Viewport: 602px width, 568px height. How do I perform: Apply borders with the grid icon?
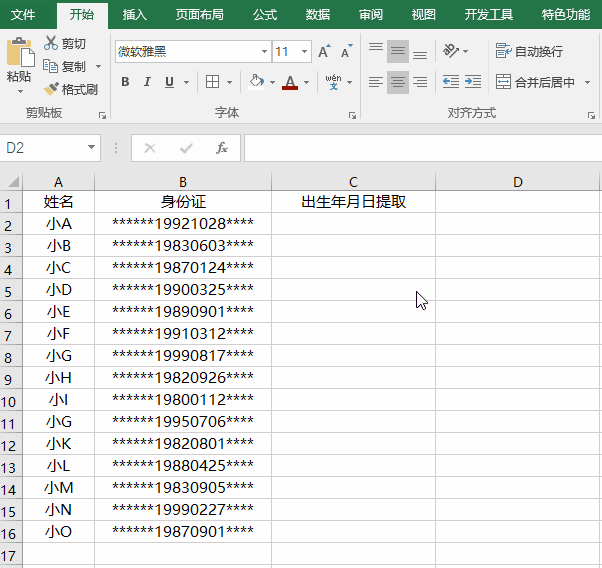(x=212, y=82)
